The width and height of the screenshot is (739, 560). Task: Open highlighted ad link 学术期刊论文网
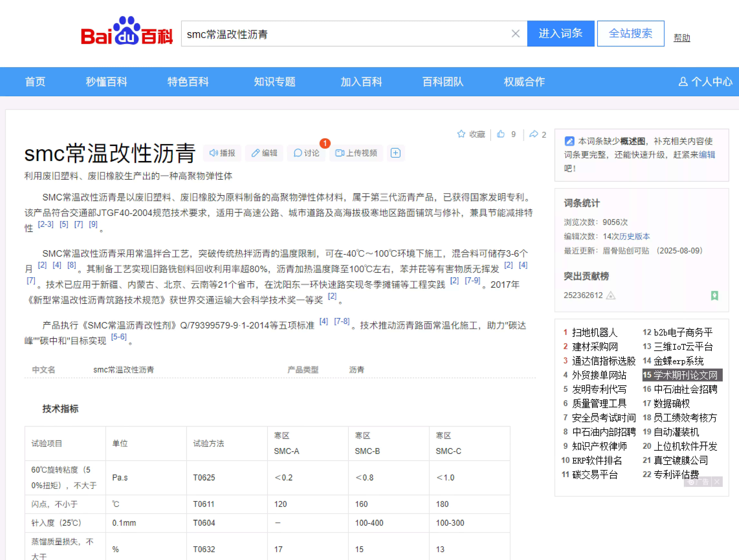[x=685, y=375]
